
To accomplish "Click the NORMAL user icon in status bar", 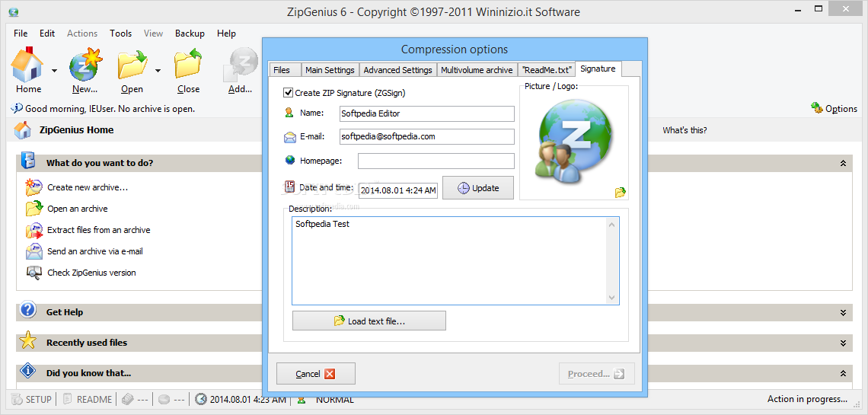I will tap(302, 399).
